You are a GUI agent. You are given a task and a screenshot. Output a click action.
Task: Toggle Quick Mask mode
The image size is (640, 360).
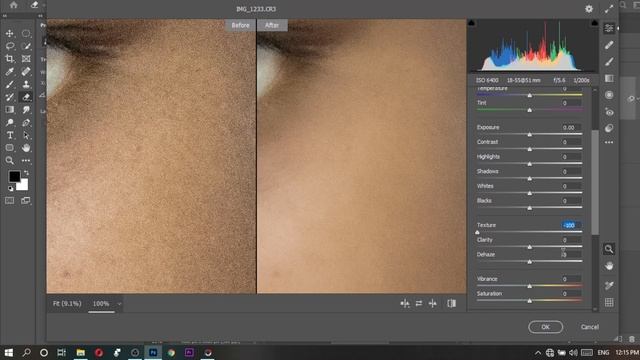[10, 200]
